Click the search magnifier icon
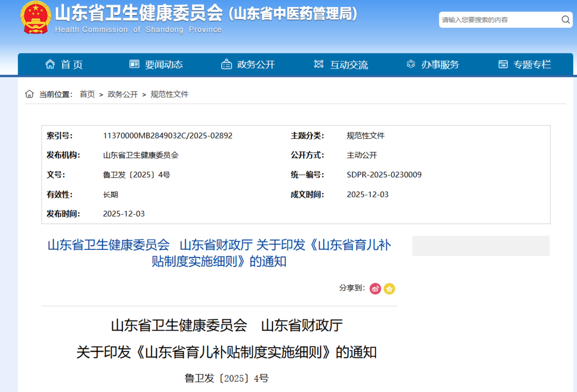Screen dimensions: 577x392 [x=565, y=20]
